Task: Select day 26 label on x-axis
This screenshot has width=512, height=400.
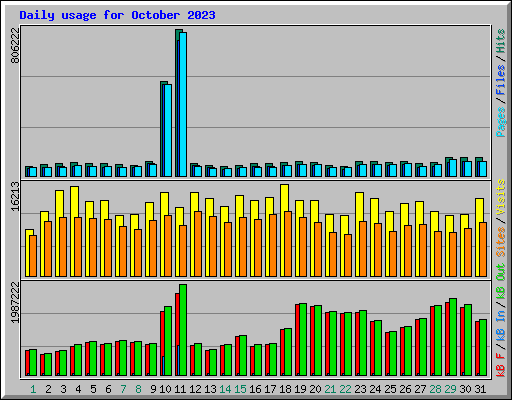Action: click(405, 389)
